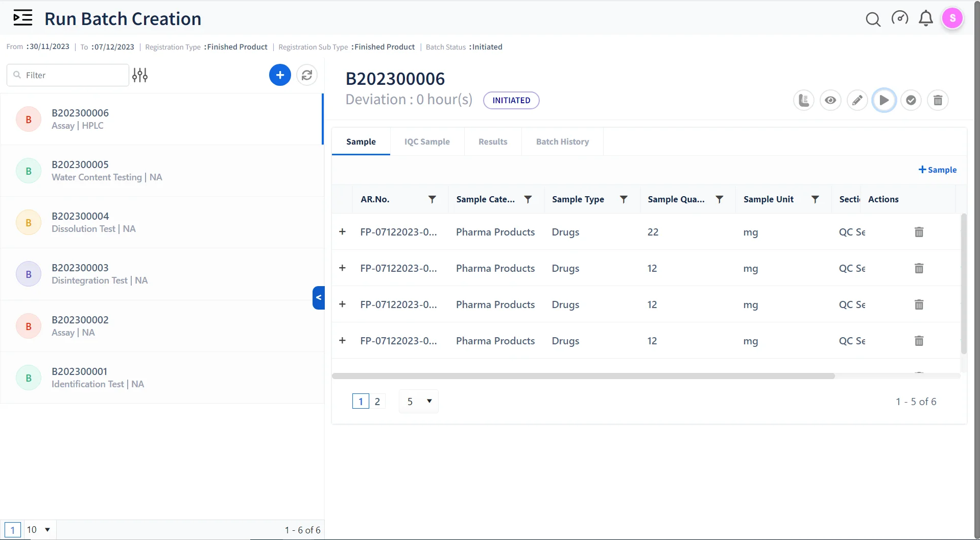The height and width of the screenshot is (540, 980).
Task: Click the search magnifier in header
Action: click(873, 19)
